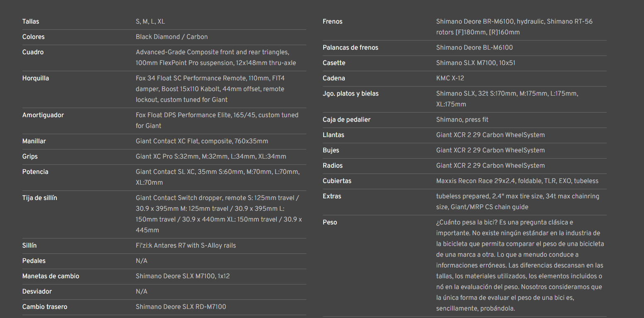
Task: Select the ¿Cuánto pesa la bici? paragraph
Action: 520,265
